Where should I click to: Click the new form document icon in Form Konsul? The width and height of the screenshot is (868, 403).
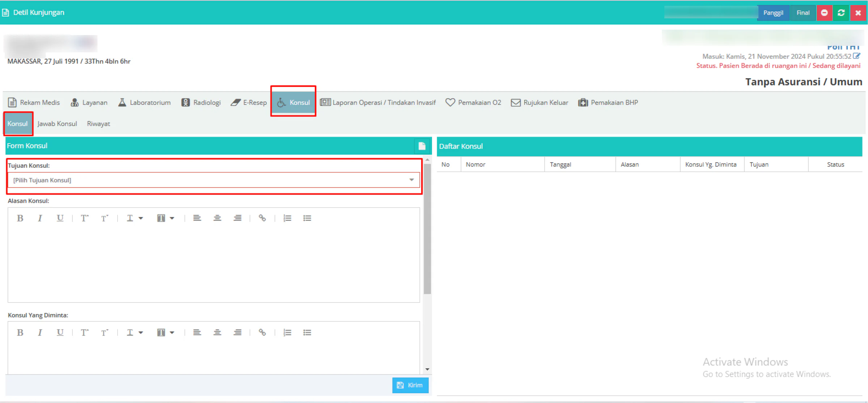[422, 146]
